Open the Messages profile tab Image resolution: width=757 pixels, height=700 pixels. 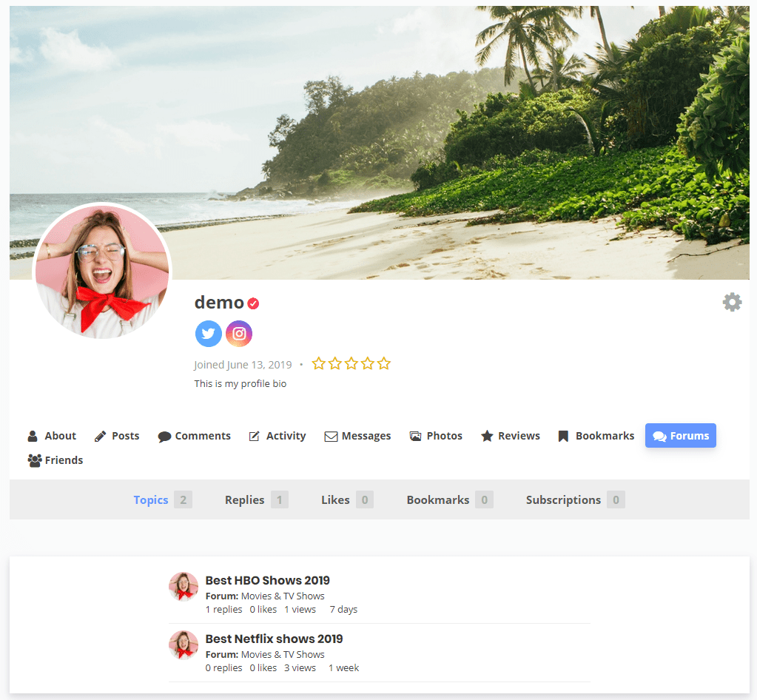click(357, 436)
